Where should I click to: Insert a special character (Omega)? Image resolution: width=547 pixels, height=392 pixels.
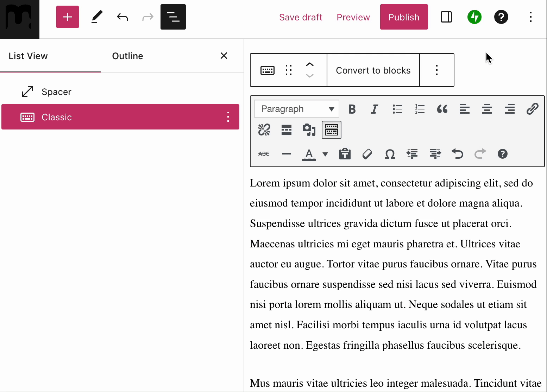(x=390, y=154)
